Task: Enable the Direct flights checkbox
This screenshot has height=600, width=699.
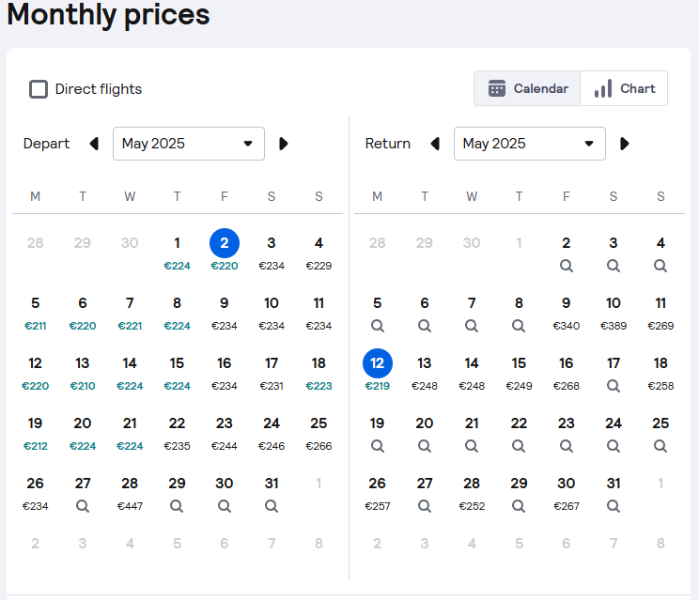Action: click(x=38, y=89)
